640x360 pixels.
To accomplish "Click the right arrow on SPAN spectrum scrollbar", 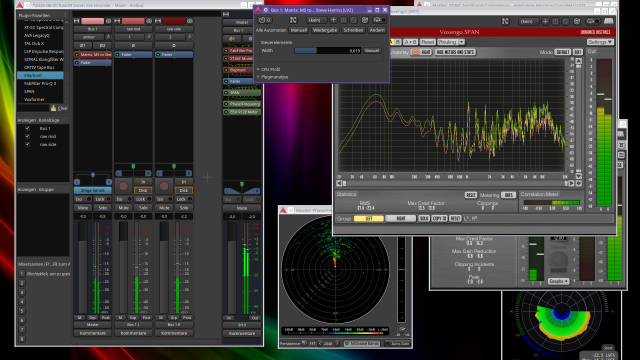I will 571,184.
